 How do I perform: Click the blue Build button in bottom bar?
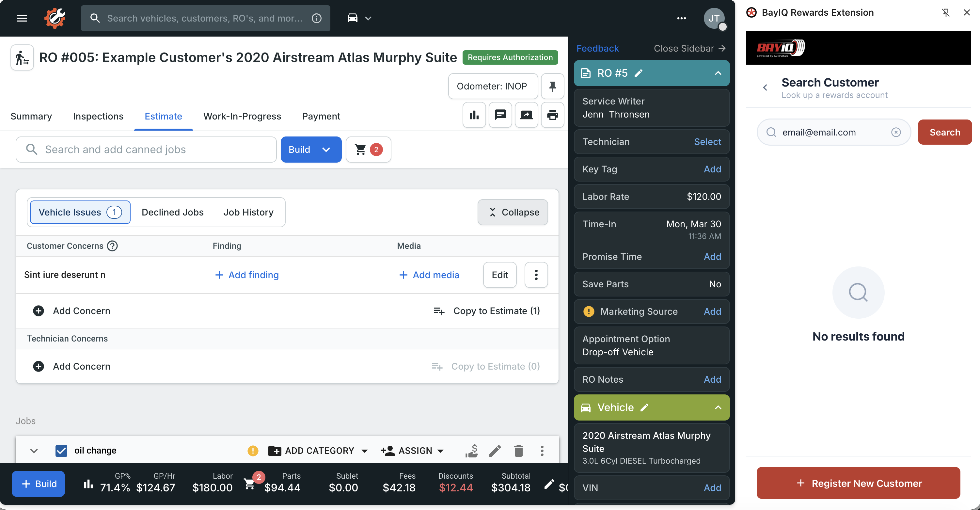(x=39, y=484)
